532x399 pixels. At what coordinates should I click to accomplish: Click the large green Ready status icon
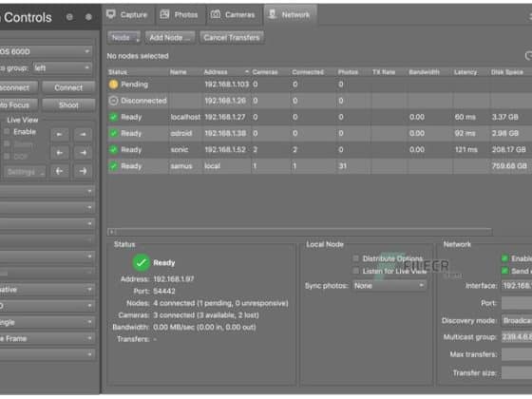pyautogui.click(x=142, y=262)
